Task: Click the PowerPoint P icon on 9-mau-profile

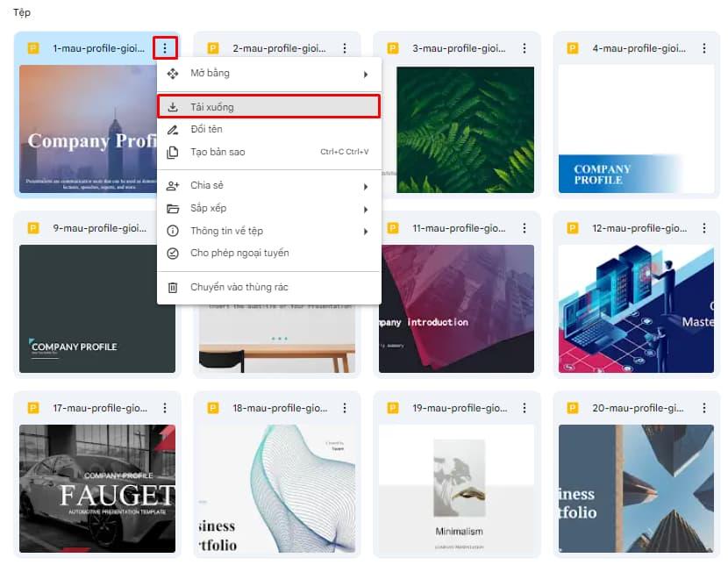Action: point(33,228)
